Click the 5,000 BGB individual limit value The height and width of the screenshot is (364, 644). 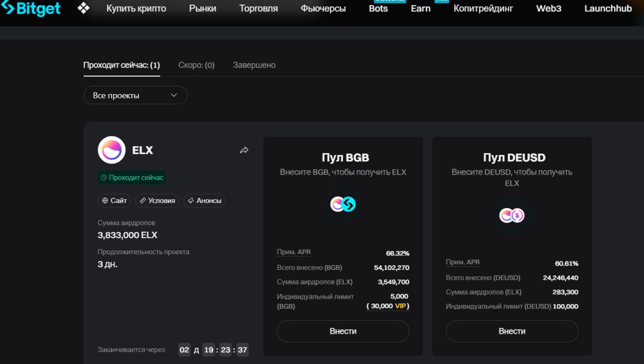click(399, 296)
